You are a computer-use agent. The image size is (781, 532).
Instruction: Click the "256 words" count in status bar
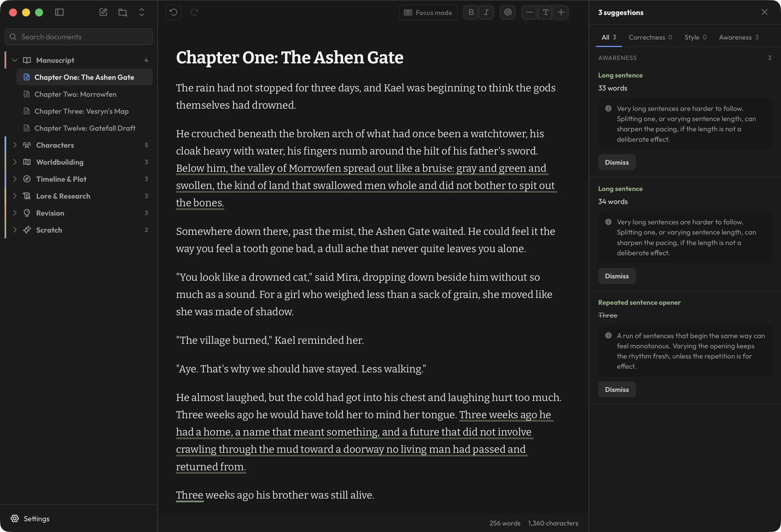(x=505, y=523)
